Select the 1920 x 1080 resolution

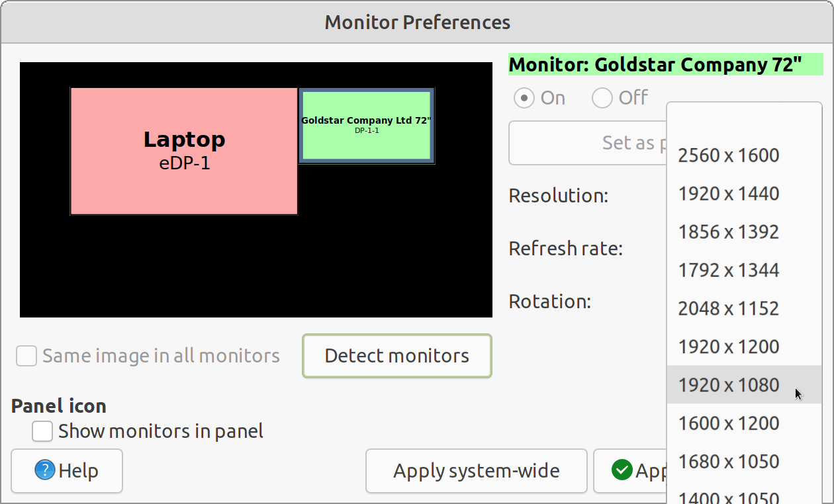tap(728, 385)
